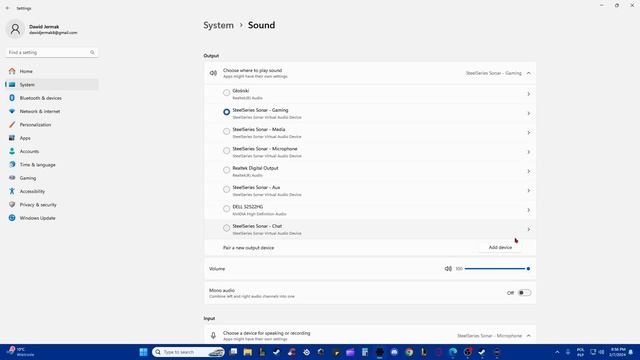
Task: Open the taskbar weather widget
Action: click(21, 352)
